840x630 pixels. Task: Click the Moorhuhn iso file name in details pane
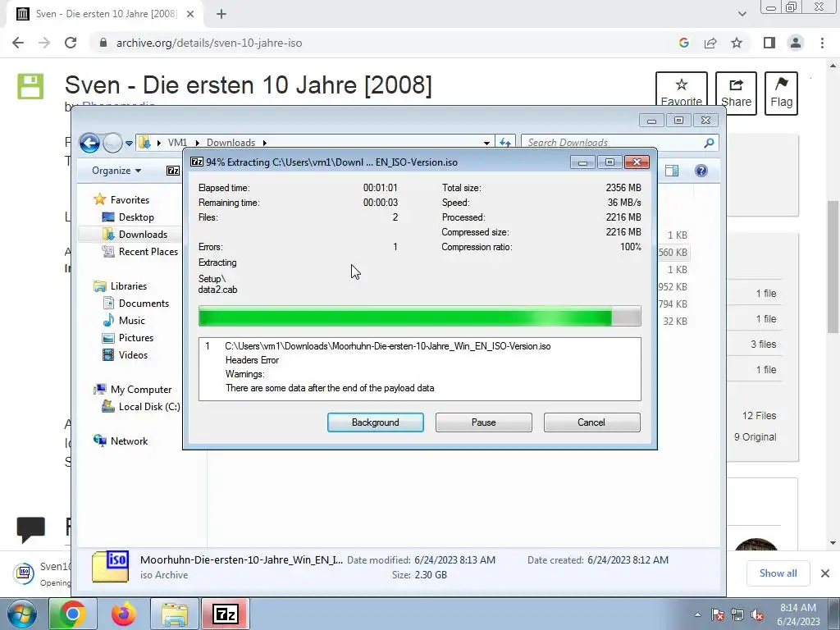click(x=241, y=559)
